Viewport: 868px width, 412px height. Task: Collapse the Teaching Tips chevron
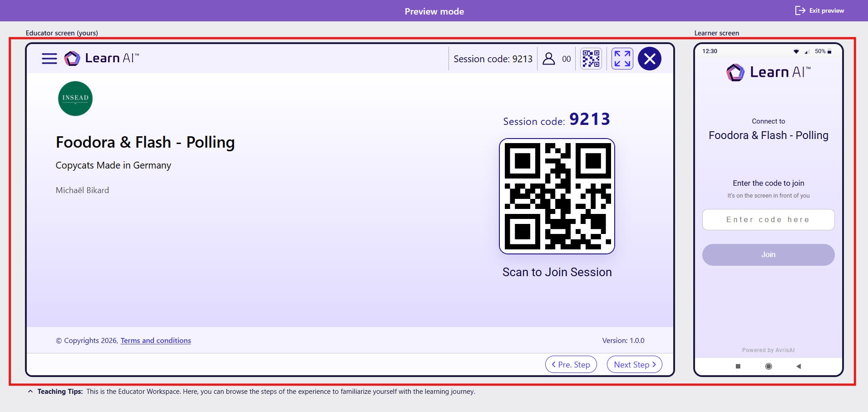30,391
